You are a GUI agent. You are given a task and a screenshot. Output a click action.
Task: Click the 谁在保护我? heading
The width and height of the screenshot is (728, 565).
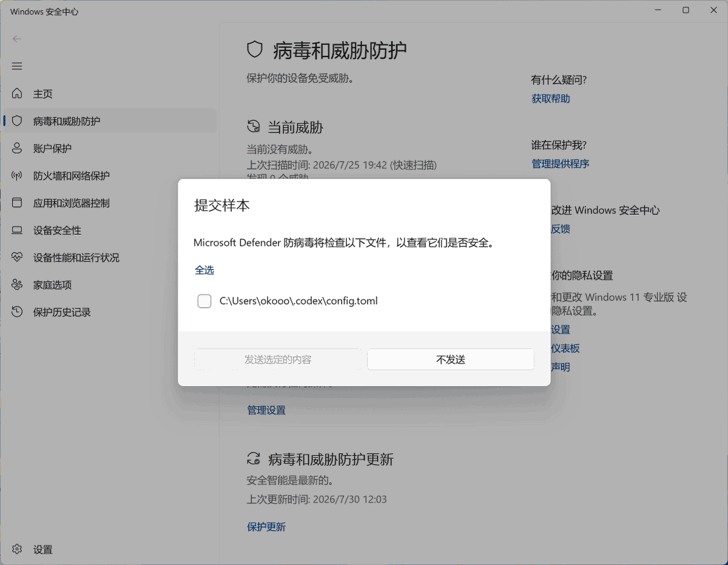(x=559, y=145)
